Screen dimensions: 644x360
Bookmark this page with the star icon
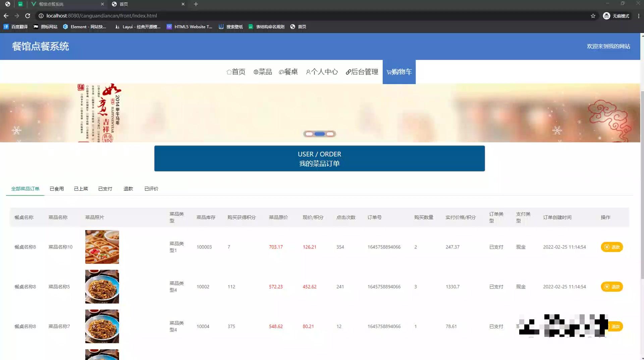click(593, 15)
